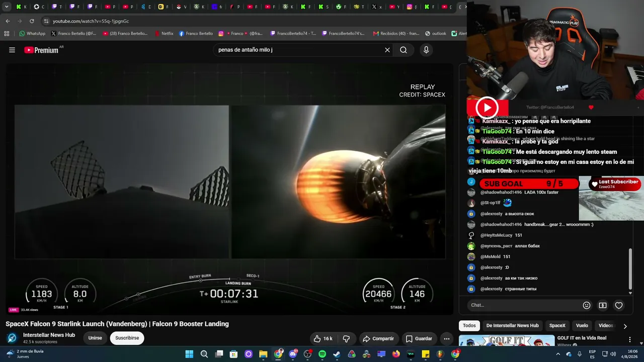644x362 pixels.
Task: Open the outlook bookmark
Action: (436, 34)
